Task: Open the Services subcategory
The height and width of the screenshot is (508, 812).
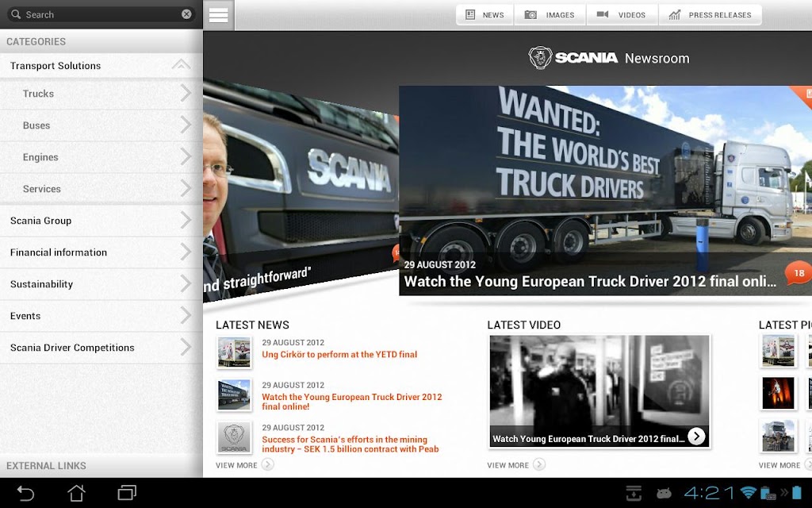Action: pyautogui.click(x=101, y=189)
